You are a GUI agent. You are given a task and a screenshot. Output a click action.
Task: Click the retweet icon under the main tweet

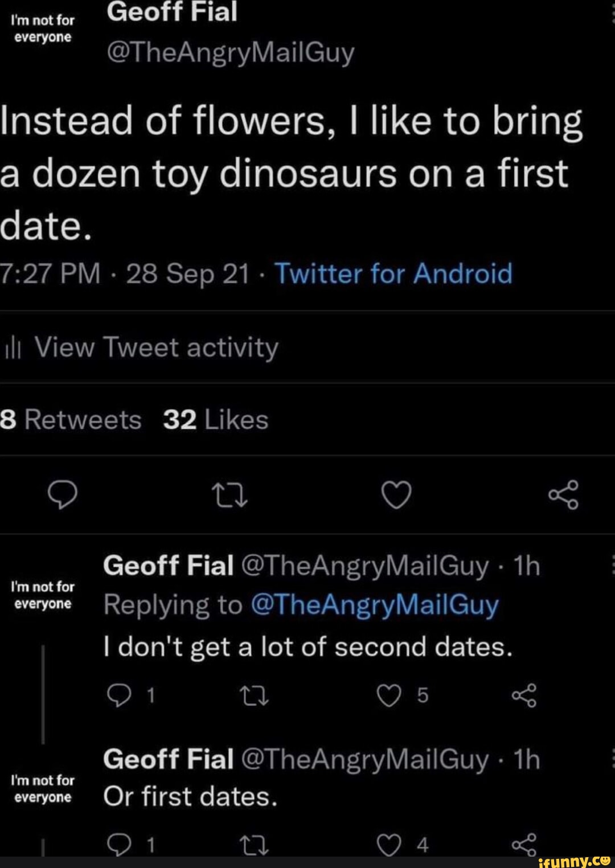coord(230,494)
